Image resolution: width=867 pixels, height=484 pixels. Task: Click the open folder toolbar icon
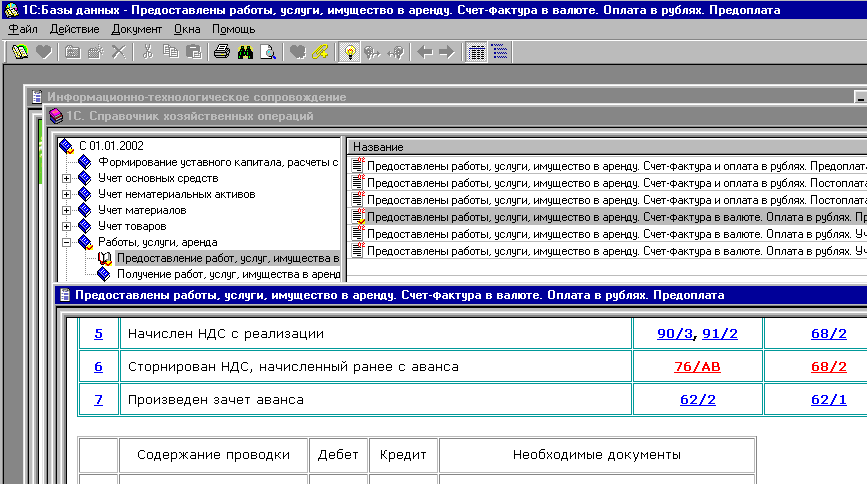pos(72,52)
